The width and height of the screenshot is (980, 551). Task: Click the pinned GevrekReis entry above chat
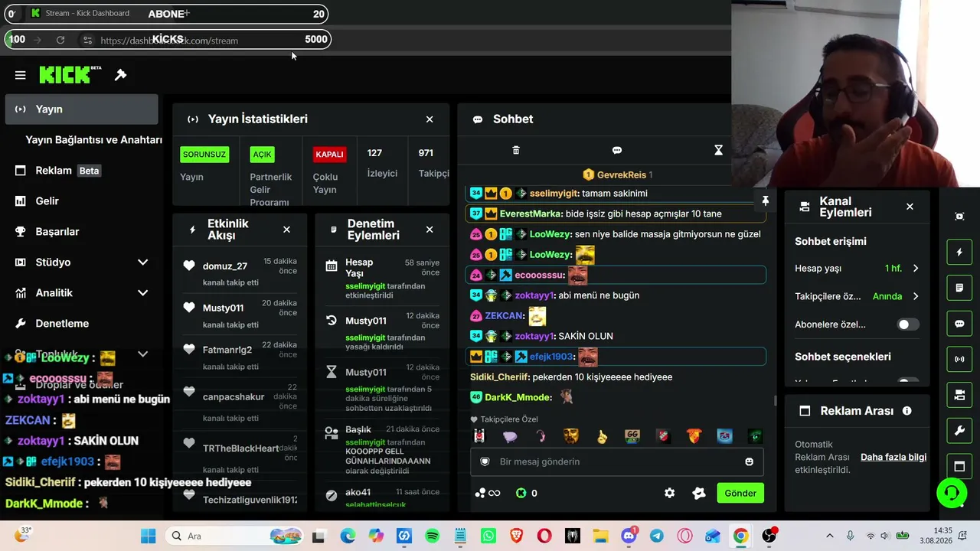pyautogui.click(x=619, y=174)
